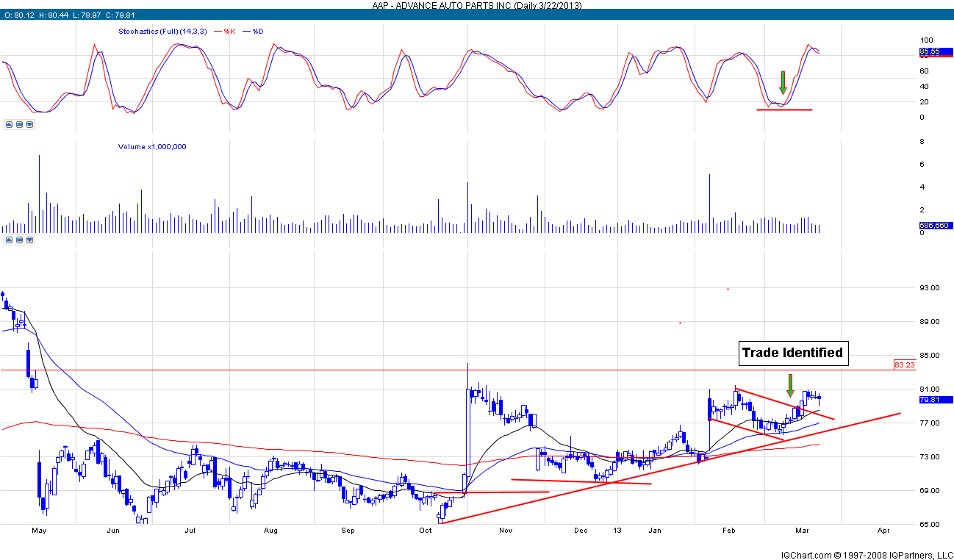This screenshot has width=954, height=560.
Task: Click the middle panel icon under the Stochastics chart
Action: click(x=18, y=125)
